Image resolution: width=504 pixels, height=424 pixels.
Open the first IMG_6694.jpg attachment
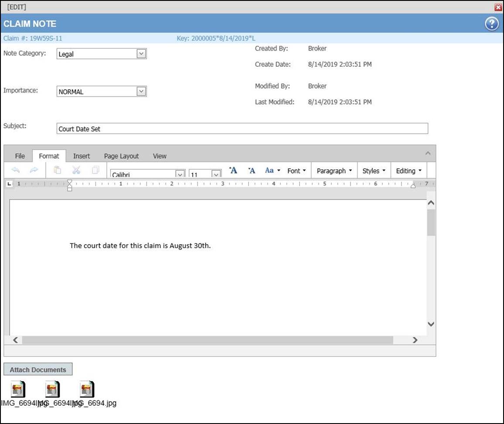(18, 389)
